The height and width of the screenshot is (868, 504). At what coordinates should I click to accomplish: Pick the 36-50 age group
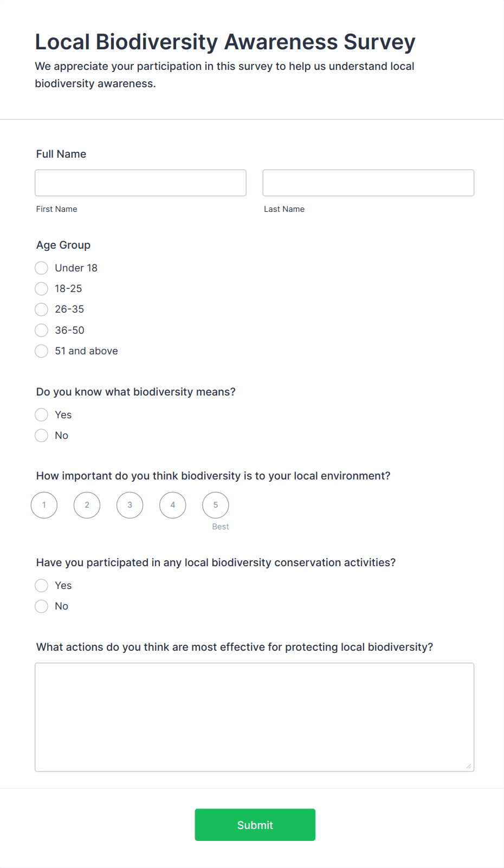[x=42, y=331]
